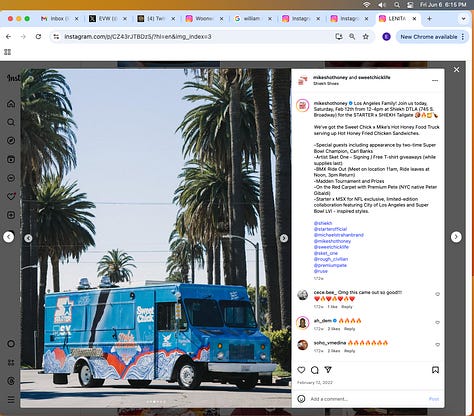Open post options three-dot menu
Screen dimensions: 474x416
435,81
